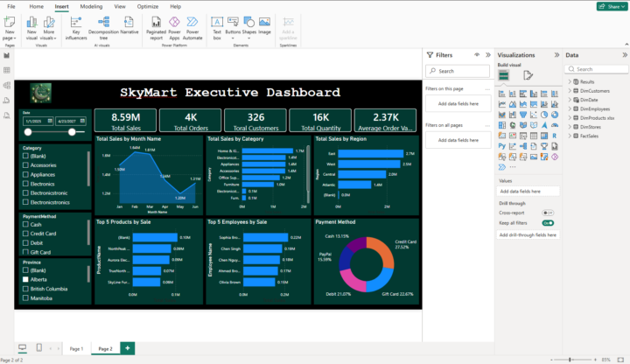Viewport: 630px width, 364px height.
Task: Expand the DimCustomers table
Action: pyautogui.click(x=570, y=91)
